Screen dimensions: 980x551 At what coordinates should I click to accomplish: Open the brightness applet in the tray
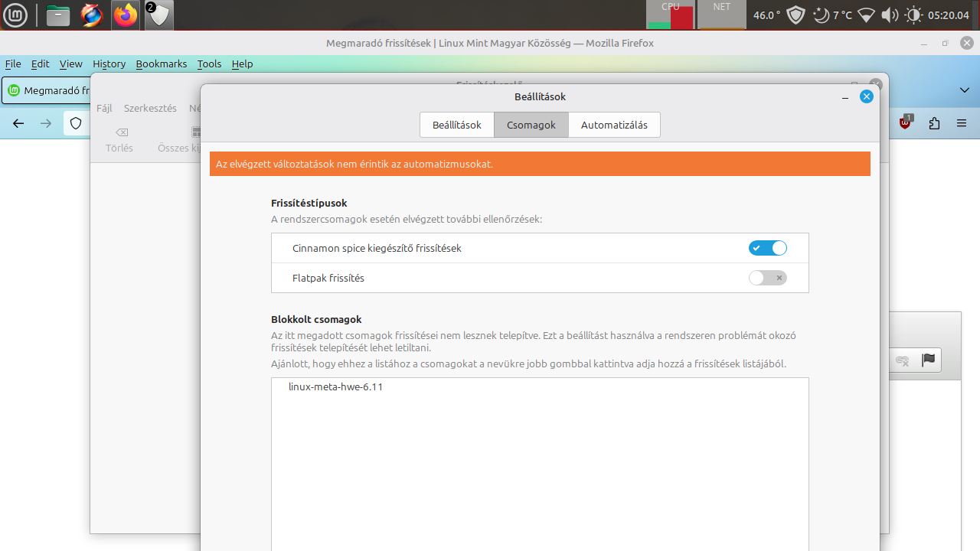click(x=913, y=15)
